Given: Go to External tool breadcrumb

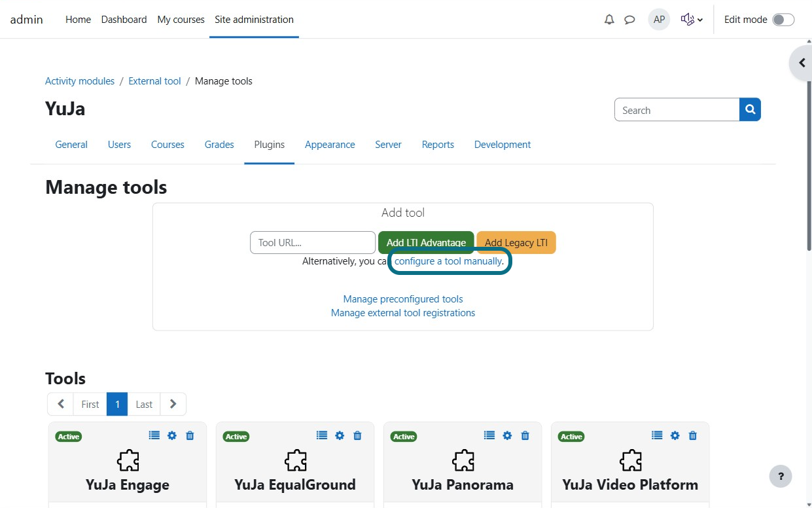Looking at the screenshot, I should coord(154,81).
